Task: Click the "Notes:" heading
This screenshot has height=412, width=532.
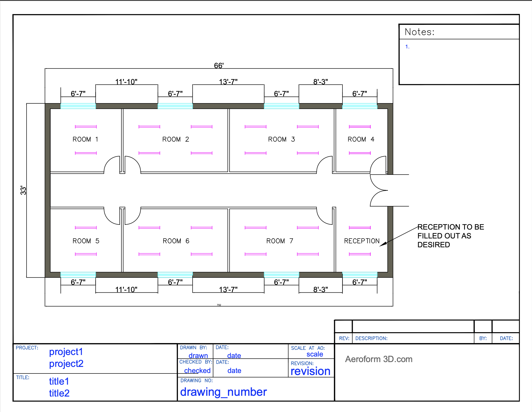Action: 419,32
